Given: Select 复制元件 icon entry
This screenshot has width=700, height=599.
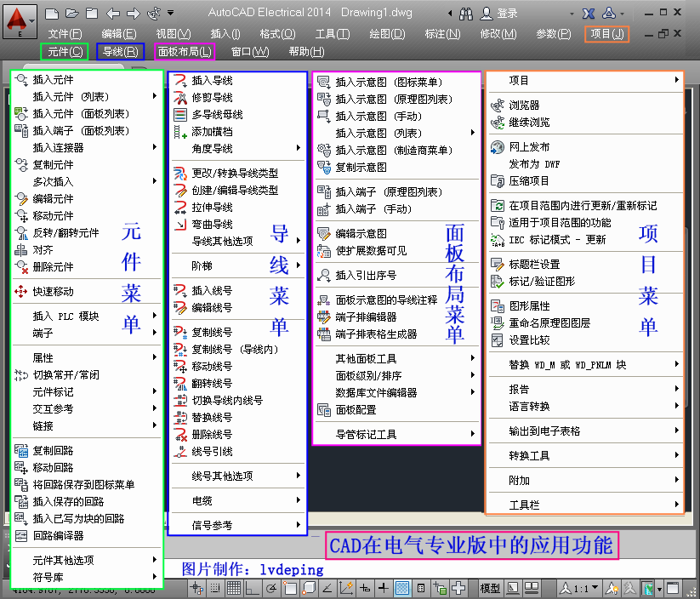Looking at the screenshot, I should coord(21,165).
